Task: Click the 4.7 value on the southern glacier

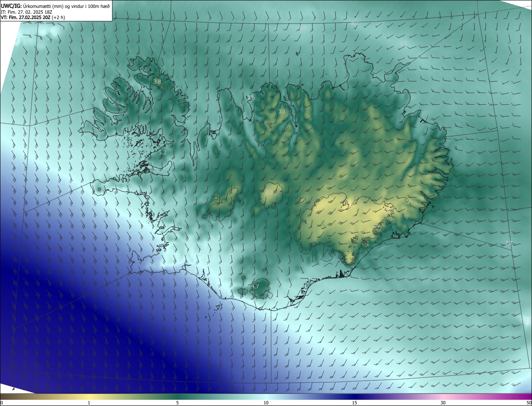Action: pos(255,286)
